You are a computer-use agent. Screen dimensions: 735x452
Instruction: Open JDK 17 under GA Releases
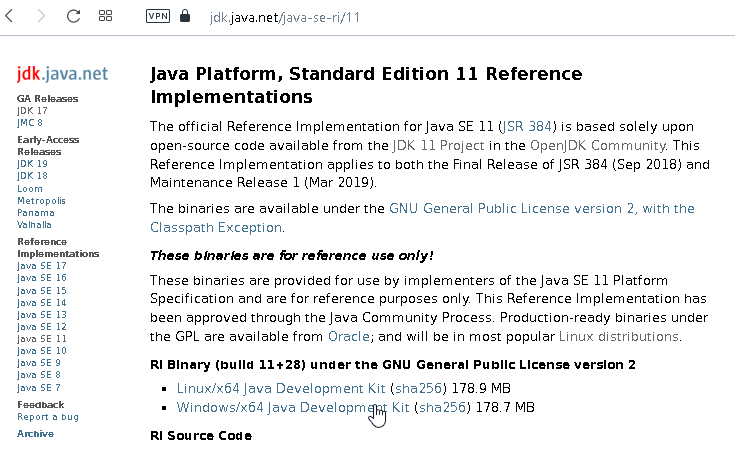[x=32, y=111]
